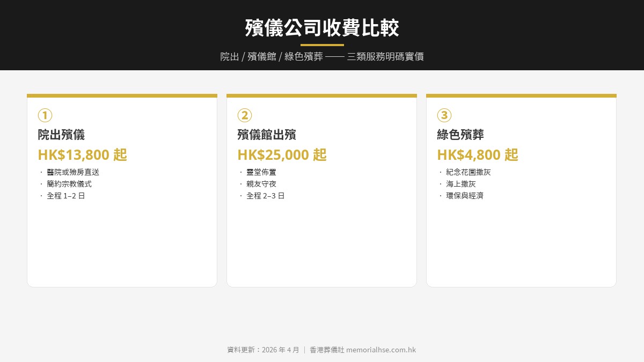
Task: Select the bullet 紀念花園撒灰
Action: 469,172
